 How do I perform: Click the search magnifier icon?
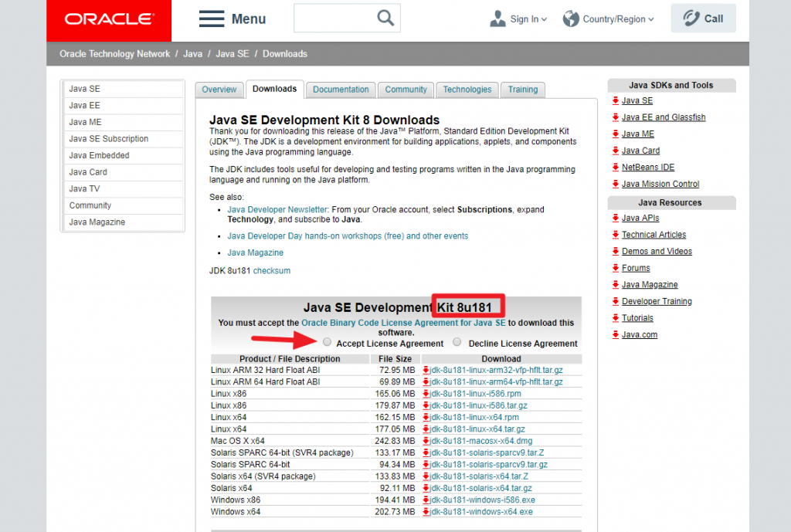385,19
